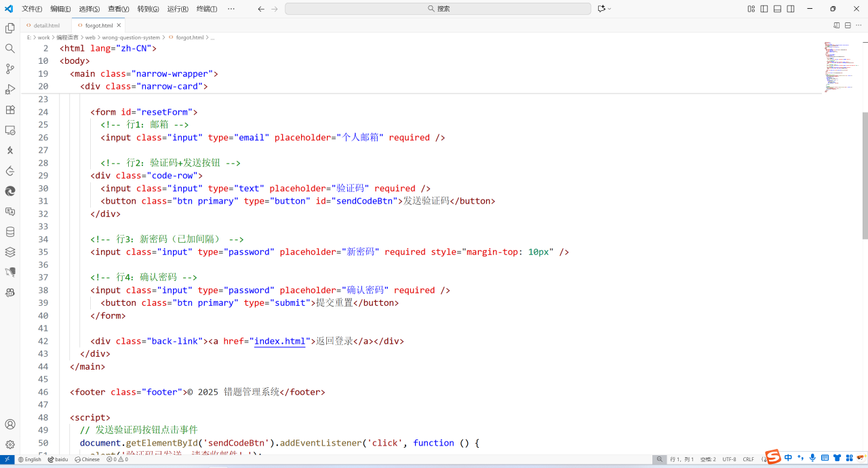Viewport: 868px width, 468px height.
Task: Open the stacked layers icon view
Action: pos(10,252)
